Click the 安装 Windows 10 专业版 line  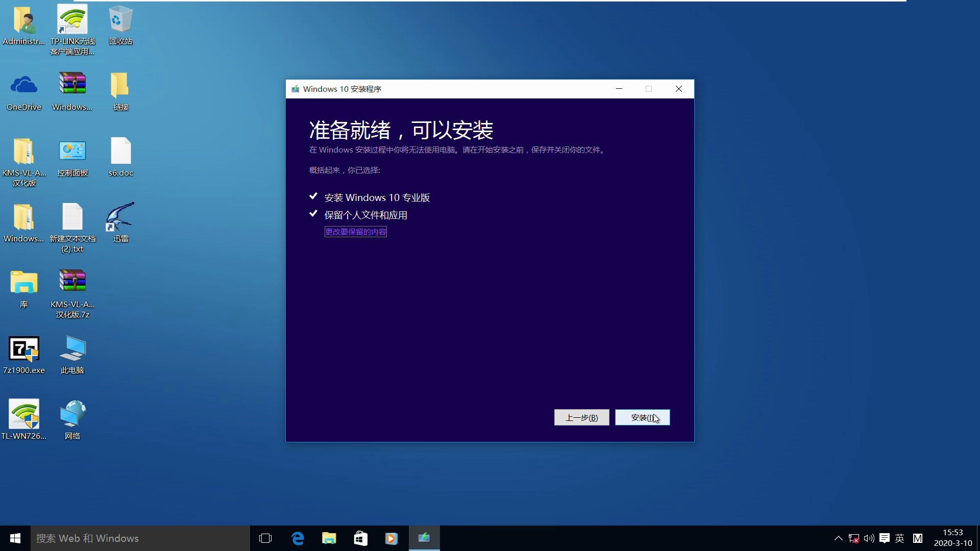[x=377, y=197]
